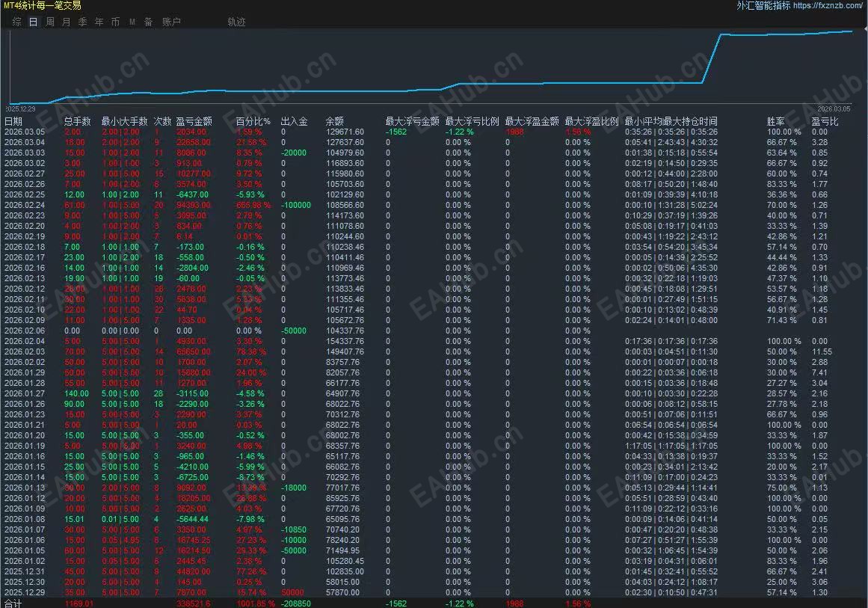Click profit ratio value 11.55

(822, 351)
